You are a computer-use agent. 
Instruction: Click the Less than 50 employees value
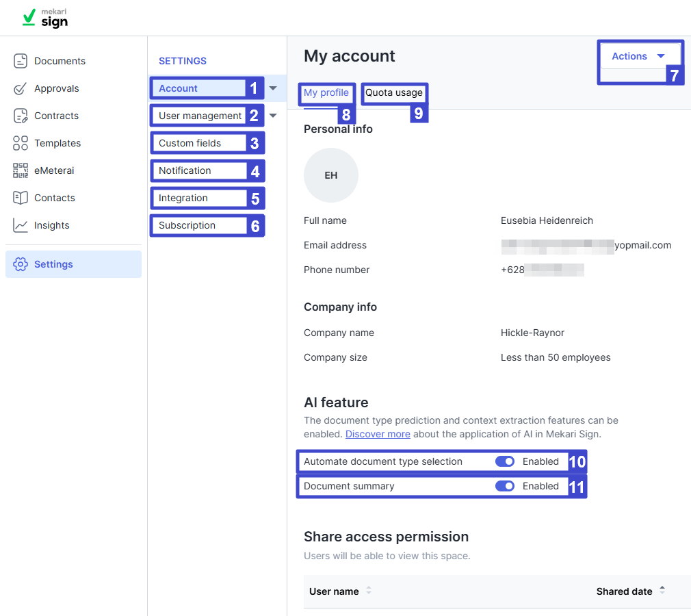556,357
